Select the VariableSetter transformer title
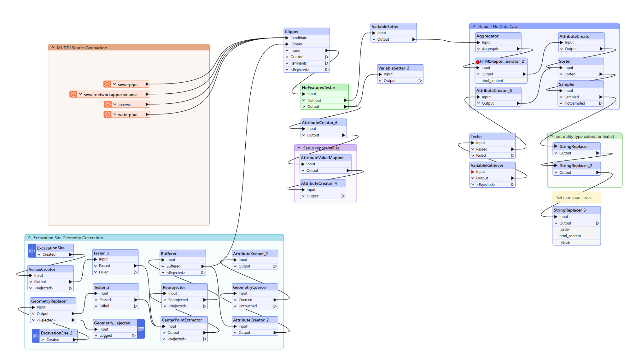 coord(385,27)
